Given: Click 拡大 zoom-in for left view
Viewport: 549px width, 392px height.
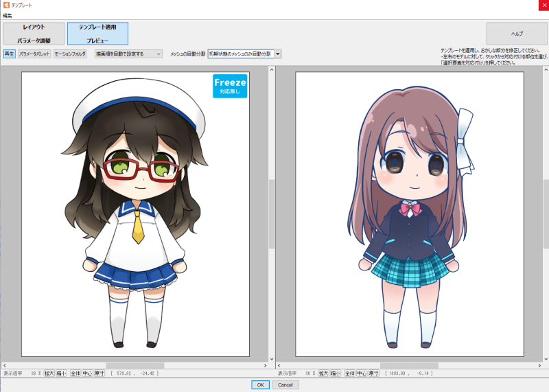Looking at the screenshot, I should coord(49,373).
